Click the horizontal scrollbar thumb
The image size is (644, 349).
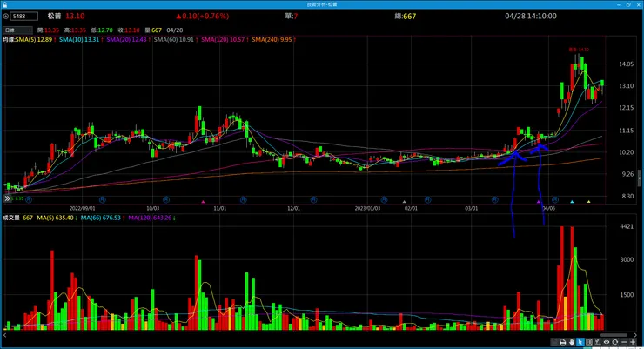(614, 335)
